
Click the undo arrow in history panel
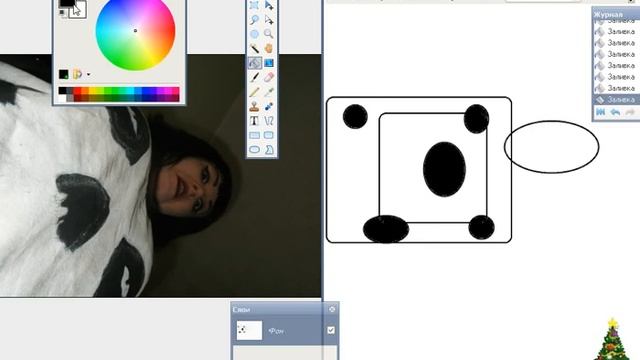pos(615,112)
